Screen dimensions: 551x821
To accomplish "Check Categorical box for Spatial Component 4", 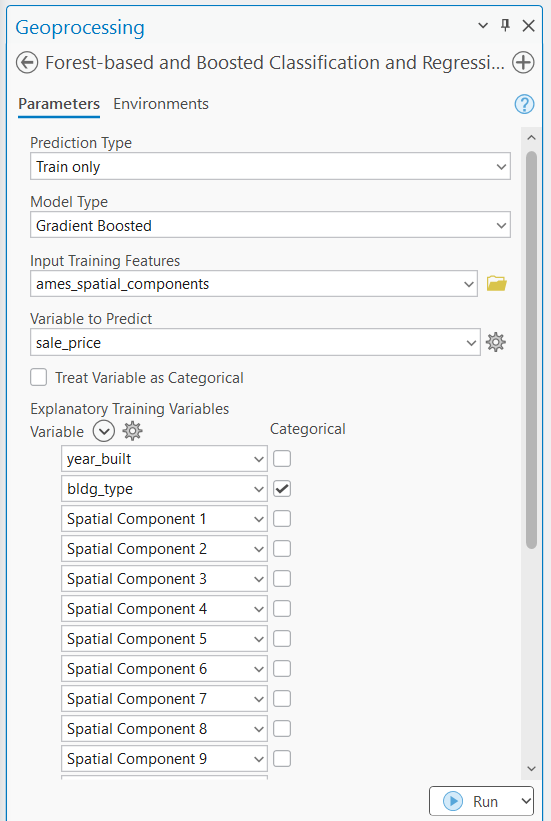I will (x=282, y=609).
